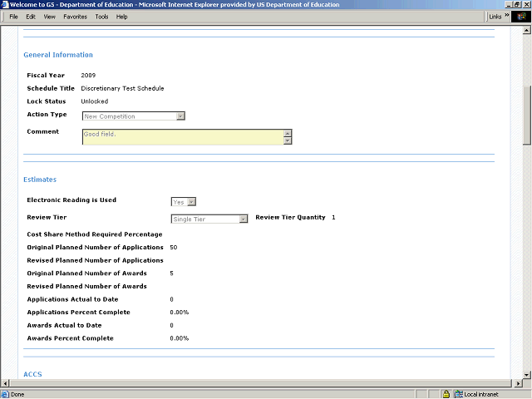Click the vertical scrollbar up arrow
532x399 pixels.
pos(526,30)
